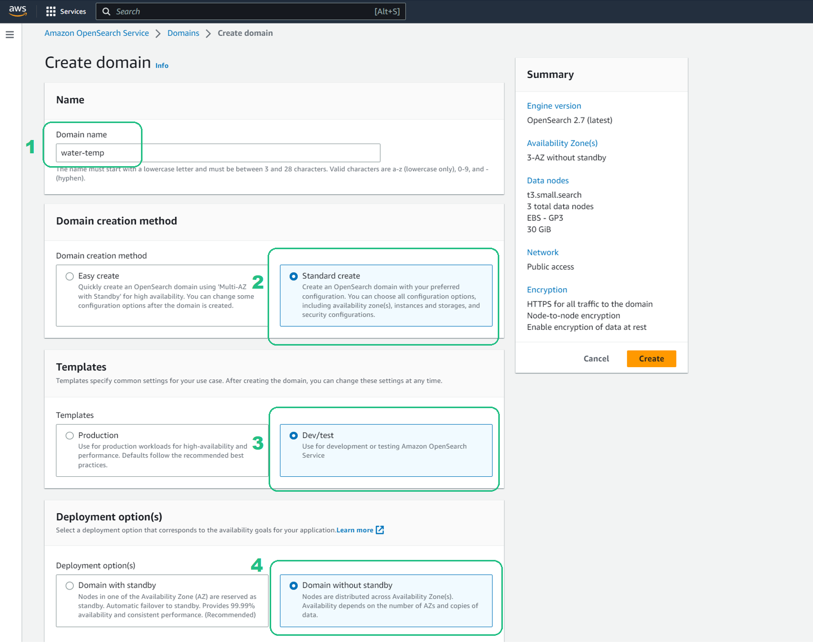The width and height of the screenshot is (813, 644).
Task: Click the '30 GiB' summary text
Action: tap(539, 230)
